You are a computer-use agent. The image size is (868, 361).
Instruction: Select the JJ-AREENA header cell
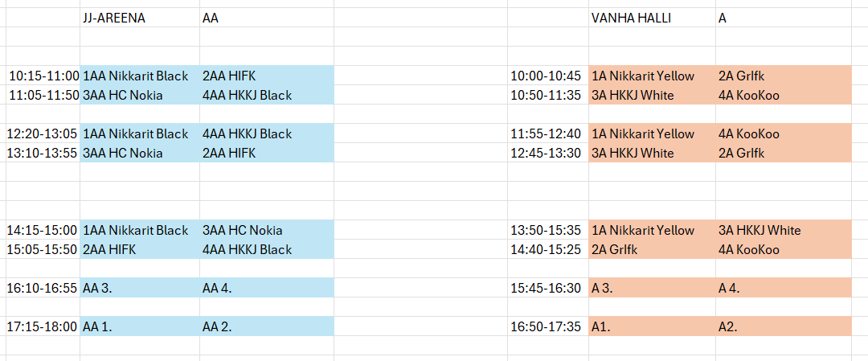click(x=114, y=18)
